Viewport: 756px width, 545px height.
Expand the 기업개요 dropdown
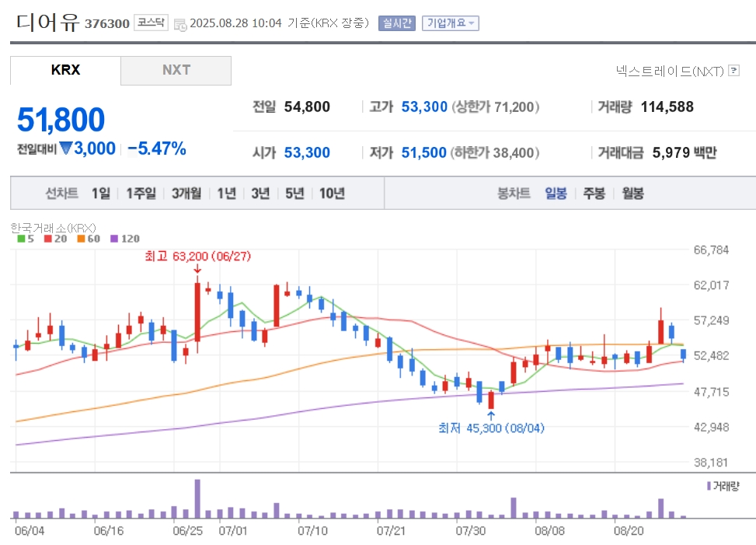(x=451, y=23)
